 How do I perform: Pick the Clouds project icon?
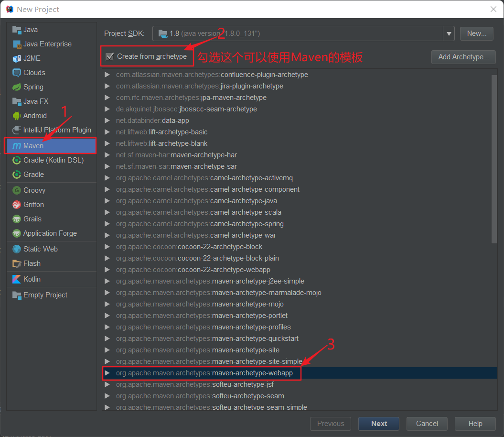[x=17, y=73]
